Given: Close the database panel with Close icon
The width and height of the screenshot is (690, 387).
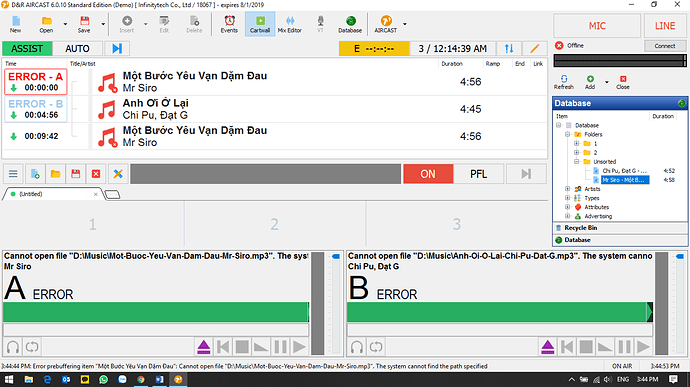Looking at the screenshot, I should [x=623, y=82].
